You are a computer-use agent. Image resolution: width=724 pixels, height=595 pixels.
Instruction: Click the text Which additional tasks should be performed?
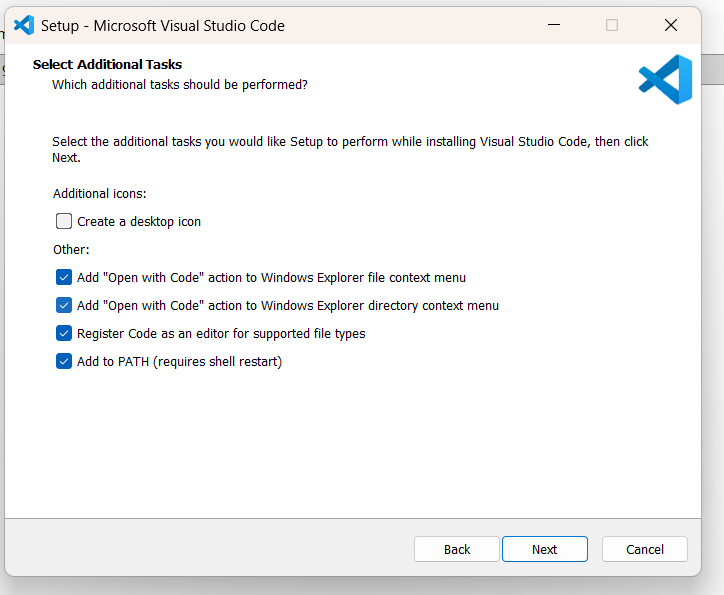tap(180, 85)
